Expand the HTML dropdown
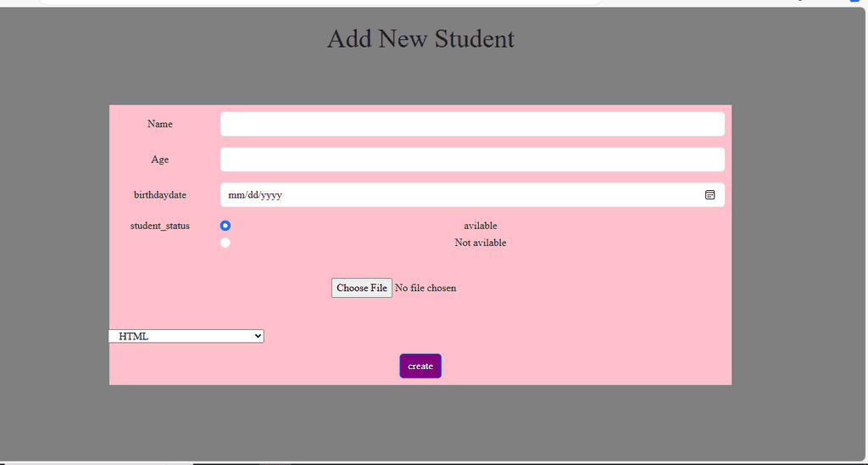 coord(186,336)
